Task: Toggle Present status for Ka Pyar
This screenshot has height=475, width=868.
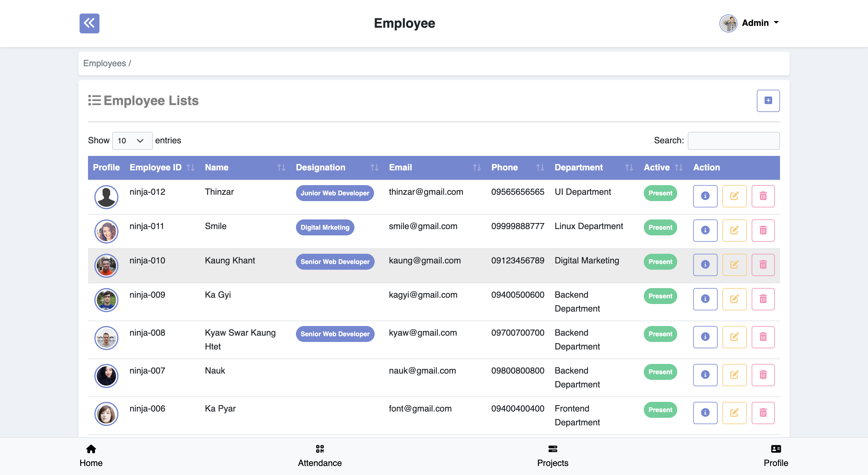Action: 660,410
